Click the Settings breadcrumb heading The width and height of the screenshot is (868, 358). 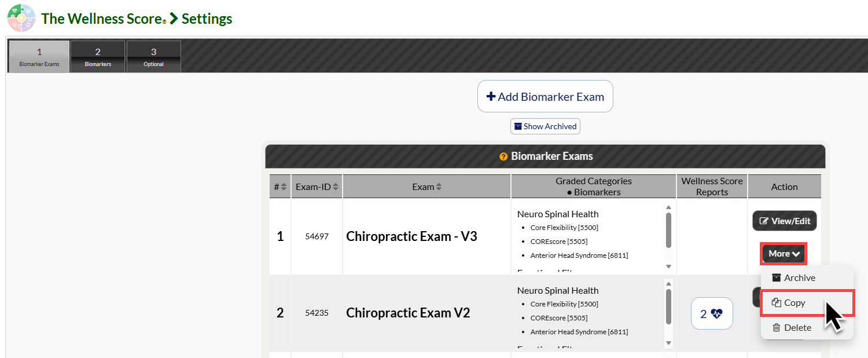point(207,19)
